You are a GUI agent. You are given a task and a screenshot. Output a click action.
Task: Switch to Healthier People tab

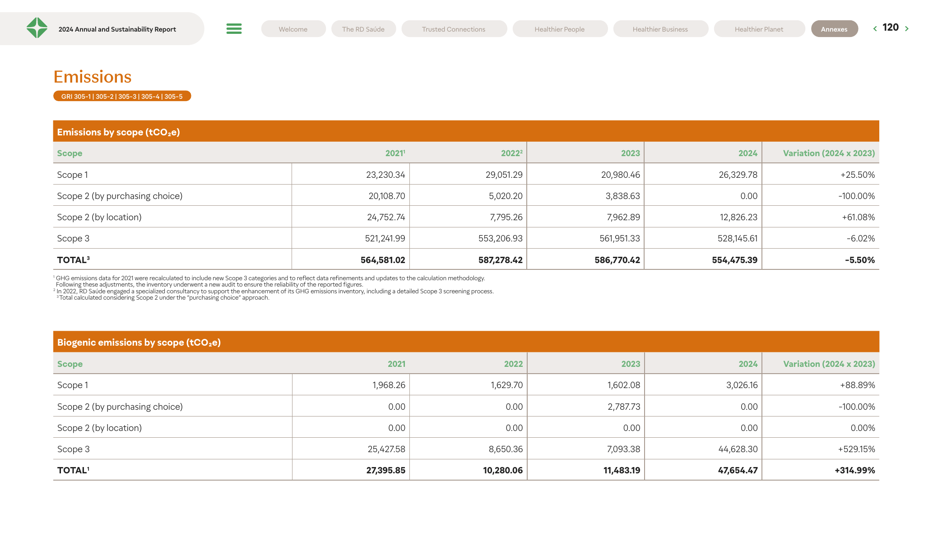(x=560, y=29)
